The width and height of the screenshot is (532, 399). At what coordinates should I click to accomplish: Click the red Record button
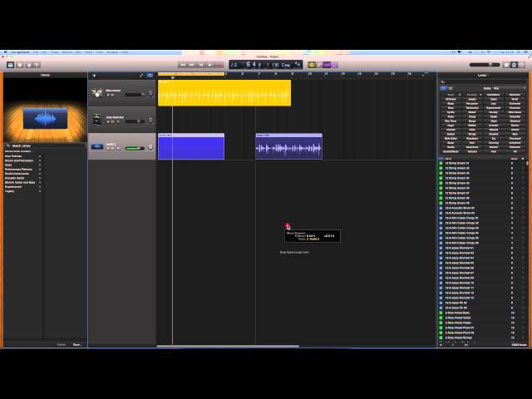(x=219, y=65)
